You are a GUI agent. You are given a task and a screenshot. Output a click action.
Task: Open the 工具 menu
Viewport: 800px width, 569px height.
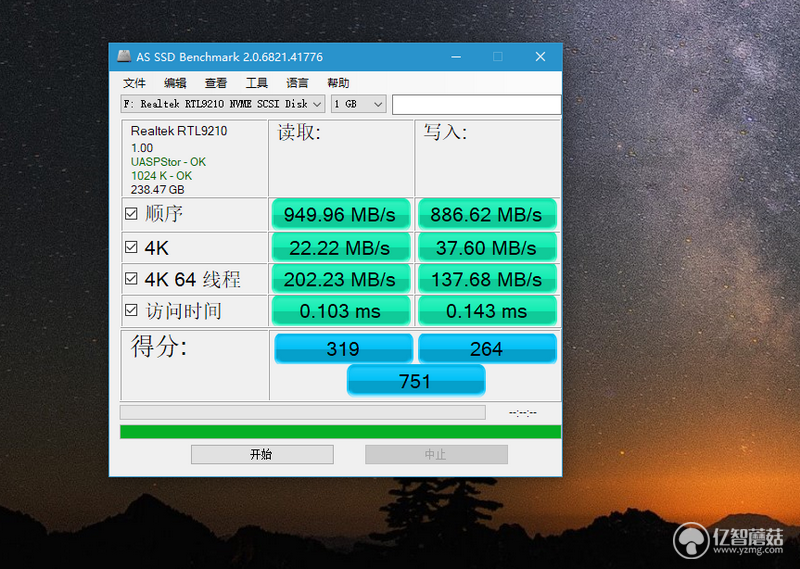click(x=257, y=83)
